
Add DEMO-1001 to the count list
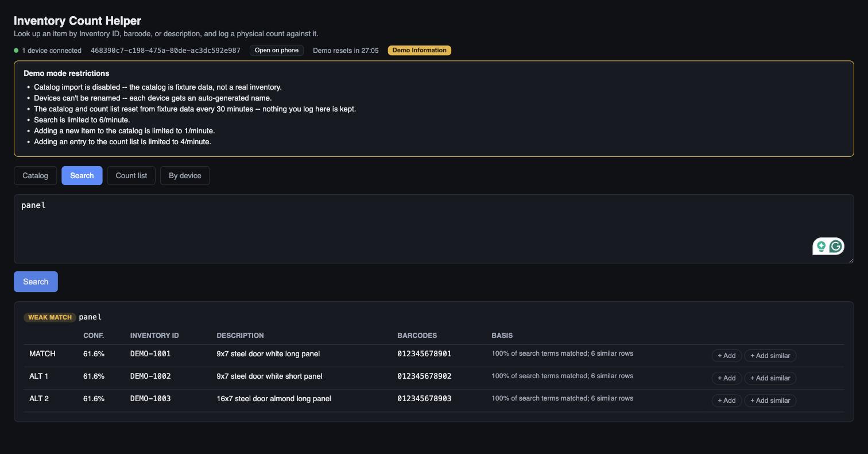click(x=727, y=356)
